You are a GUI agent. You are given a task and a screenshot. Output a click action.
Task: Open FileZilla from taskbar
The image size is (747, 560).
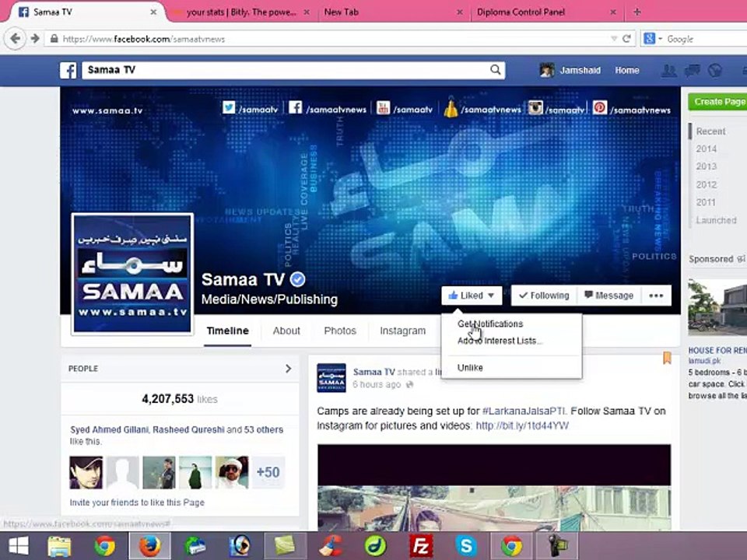click(x=421, y=546)
